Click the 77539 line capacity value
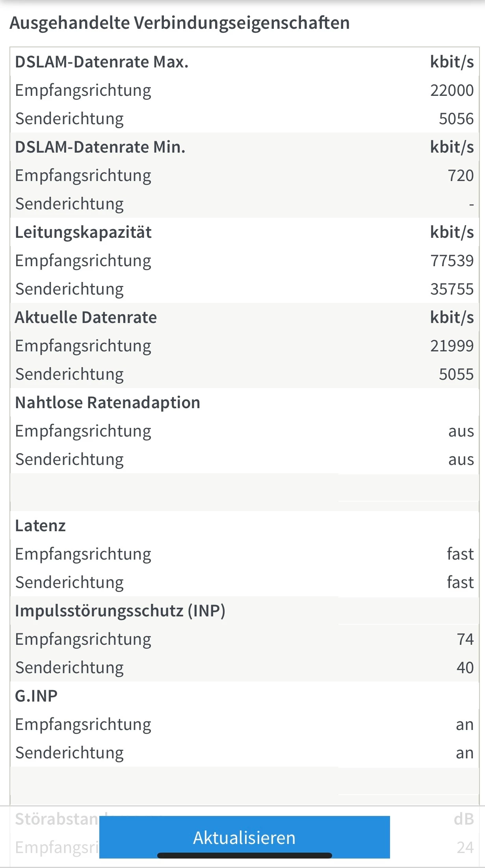Screen dimensions: 485x868 coord(452,261)
